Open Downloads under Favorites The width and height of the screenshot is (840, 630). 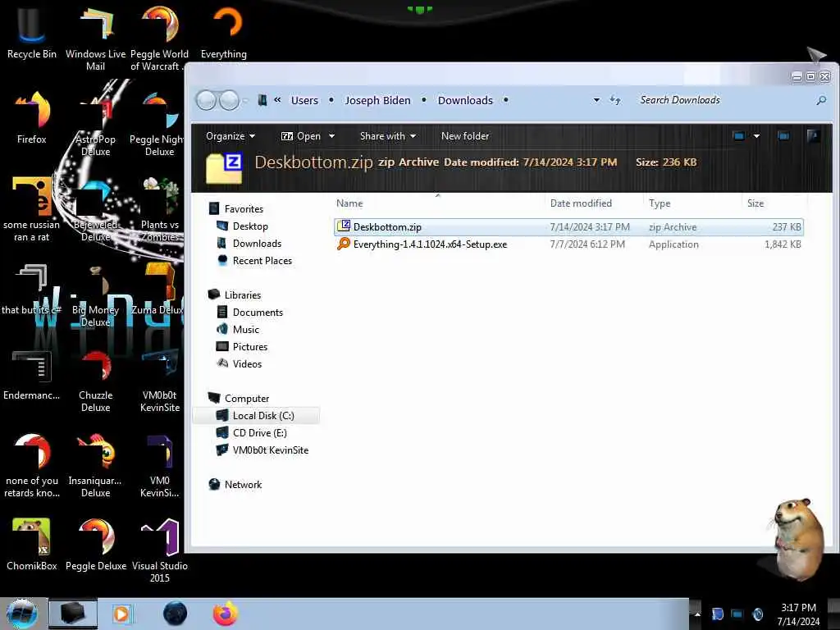(257, 243)
